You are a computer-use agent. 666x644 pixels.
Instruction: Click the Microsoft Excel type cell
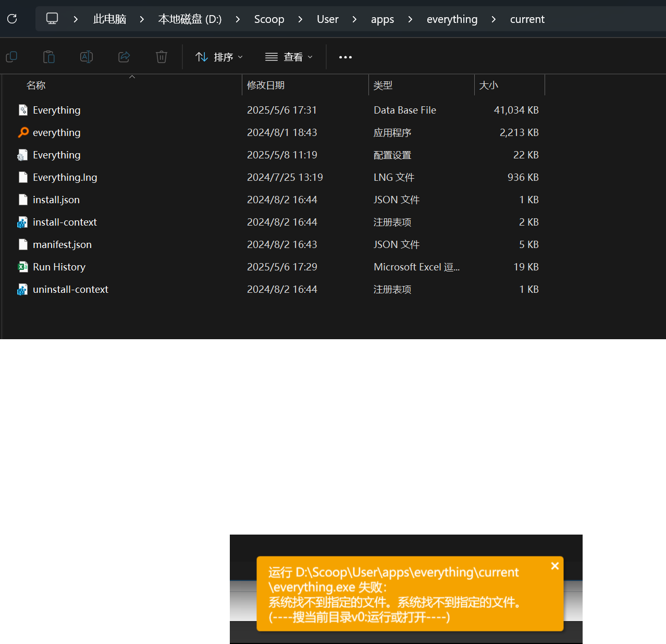point(416,267)
